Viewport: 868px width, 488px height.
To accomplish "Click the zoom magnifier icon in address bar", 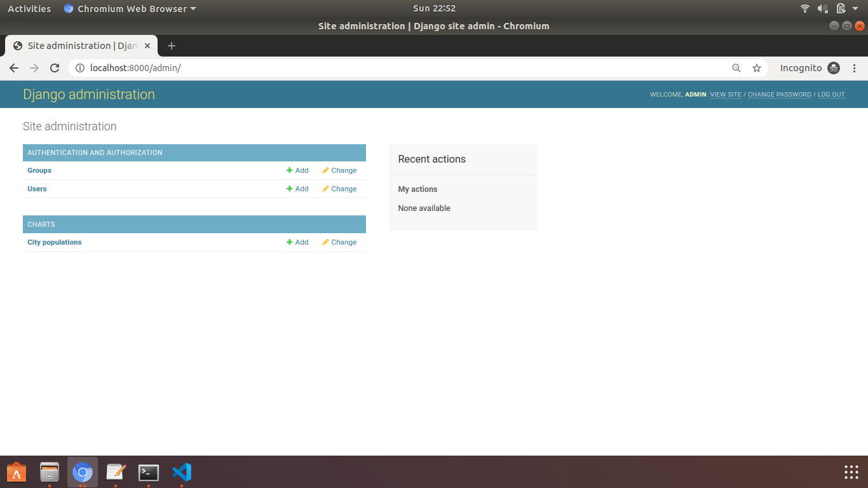I will tap(736, 68).
